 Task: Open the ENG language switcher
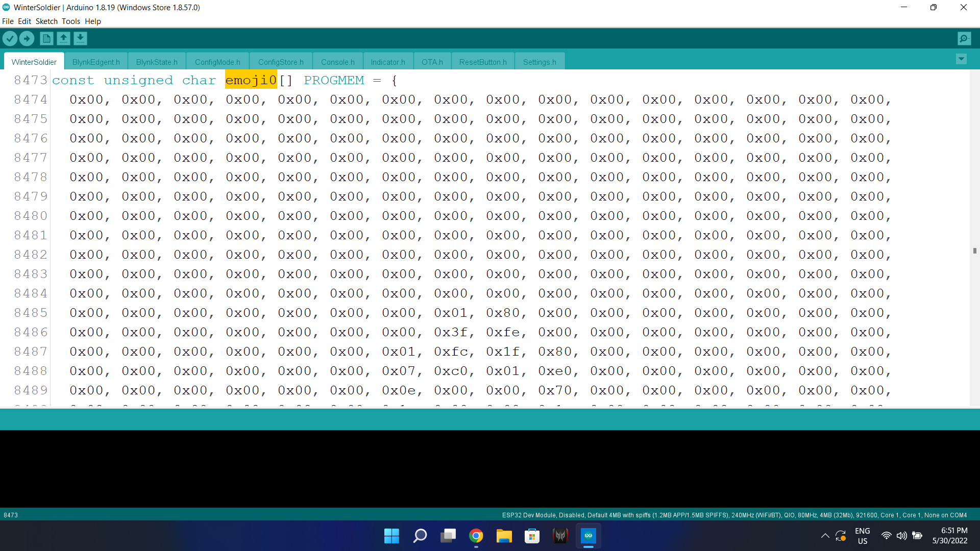click(x=862, y=535)
